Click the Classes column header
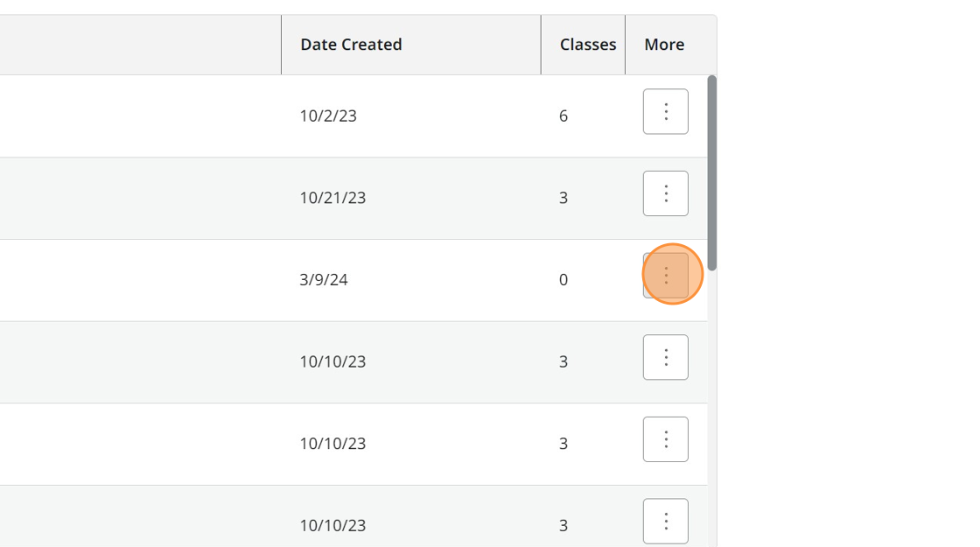The image size is (980, 547). point(587,45)
